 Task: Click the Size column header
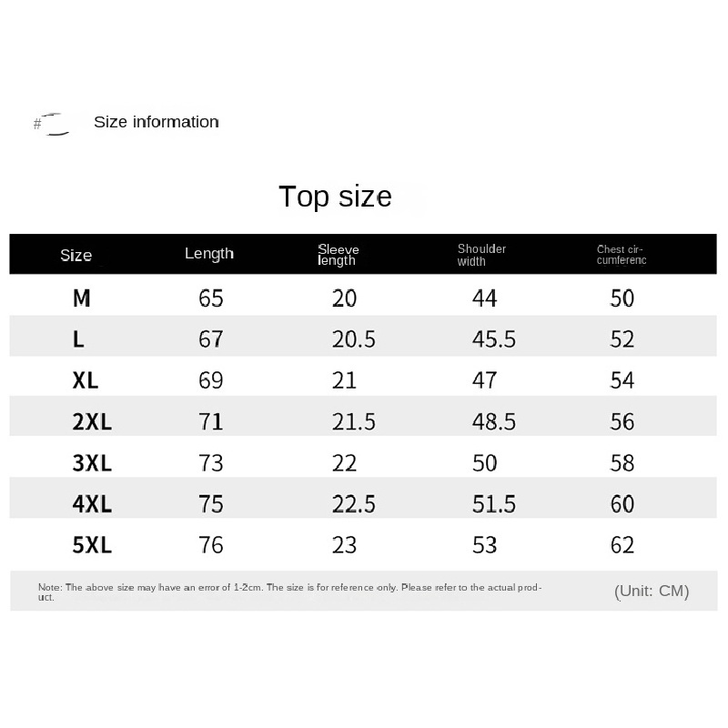pos(76,255)
